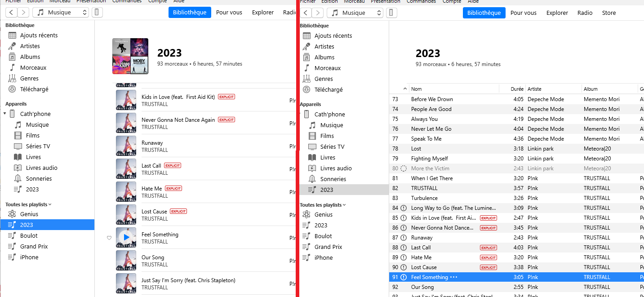Viewport: 644px width, 297px height.
Task: Click the device button in right window toolbar
Action: (x=391, y=13)
